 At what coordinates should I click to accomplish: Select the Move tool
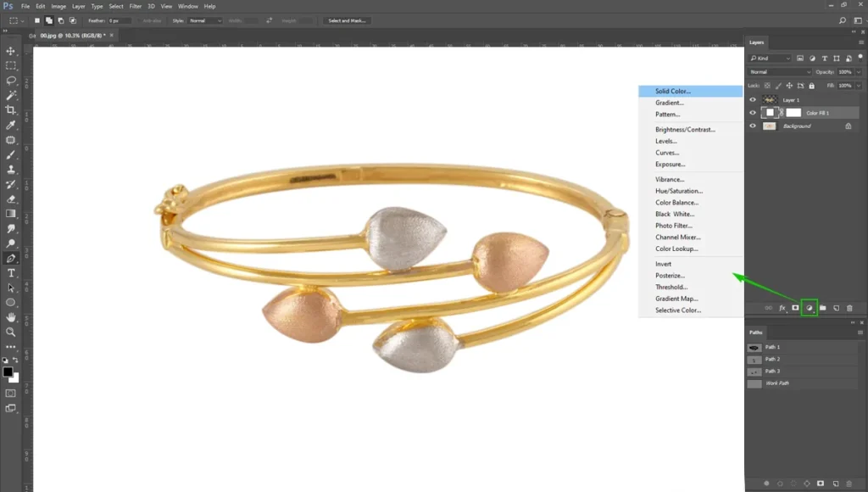click(10, 51)
